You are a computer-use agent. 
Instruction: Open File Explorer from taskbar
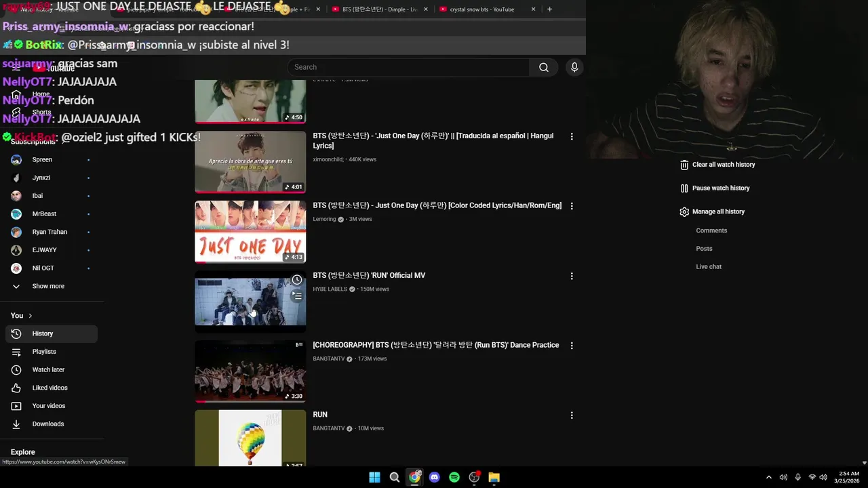tap(494, 477)
